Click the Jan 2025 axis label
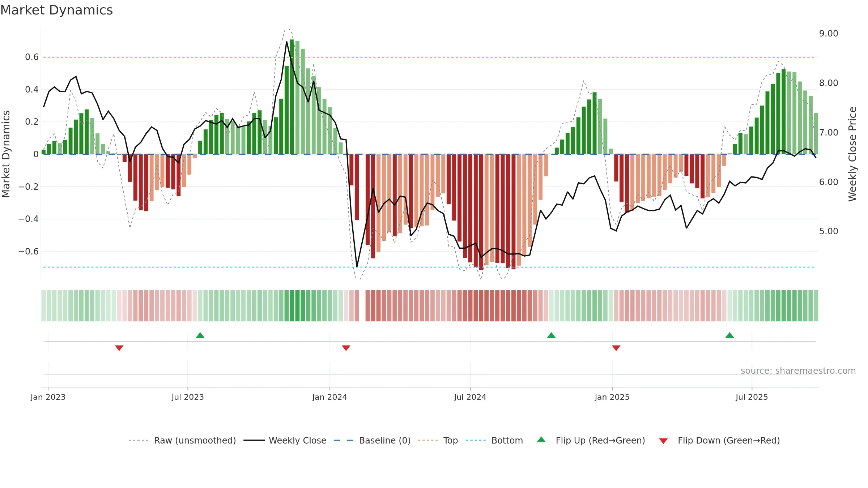 click(x=612, y=397)
